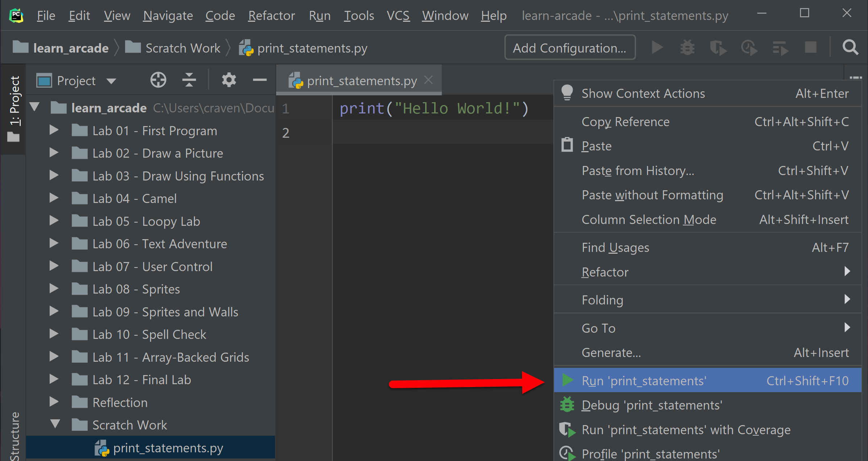Hide the Project panel with minus icon
Image resolution: width=868 pixels, height=461 pixels.
[x=259, y=80]
